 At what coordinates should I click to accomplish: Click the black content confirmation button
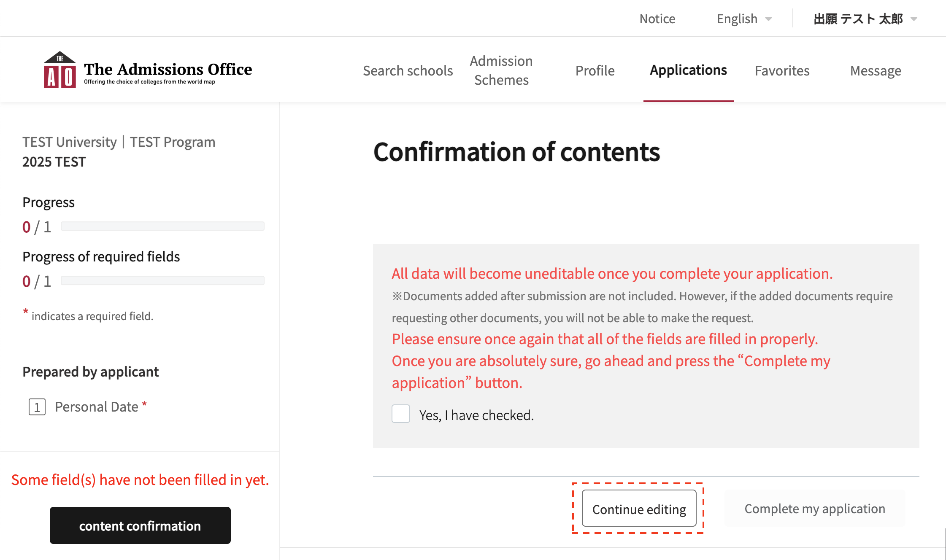coord(140,525)
